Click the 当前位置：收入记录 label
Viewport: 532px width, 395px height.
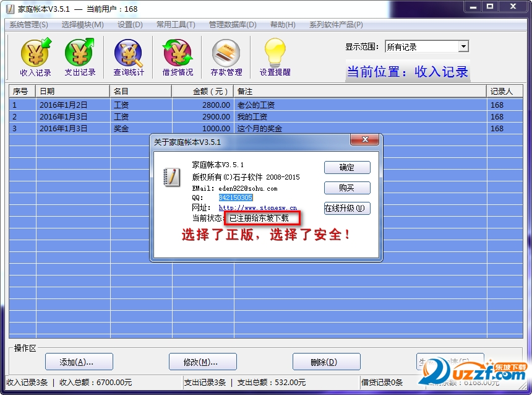coord(408,72)
